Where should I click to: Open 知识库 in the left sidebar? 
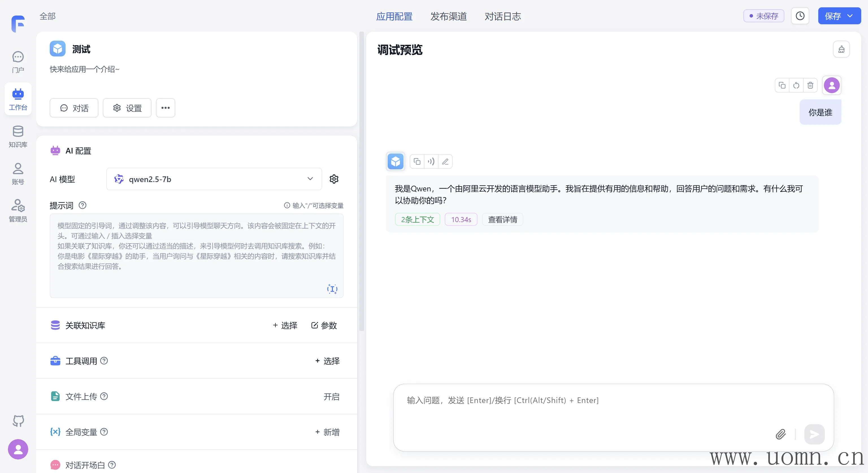tap(18, 136)
